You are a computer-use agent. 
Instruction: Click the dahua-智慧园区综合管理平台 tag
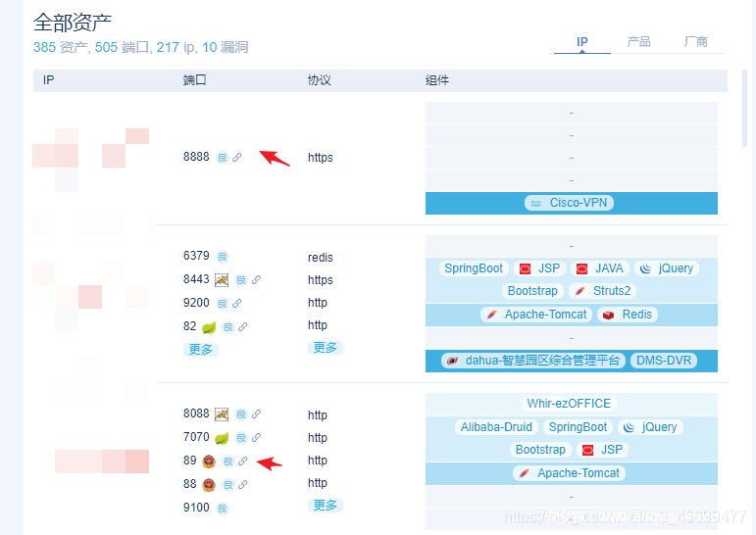[532, 361]
